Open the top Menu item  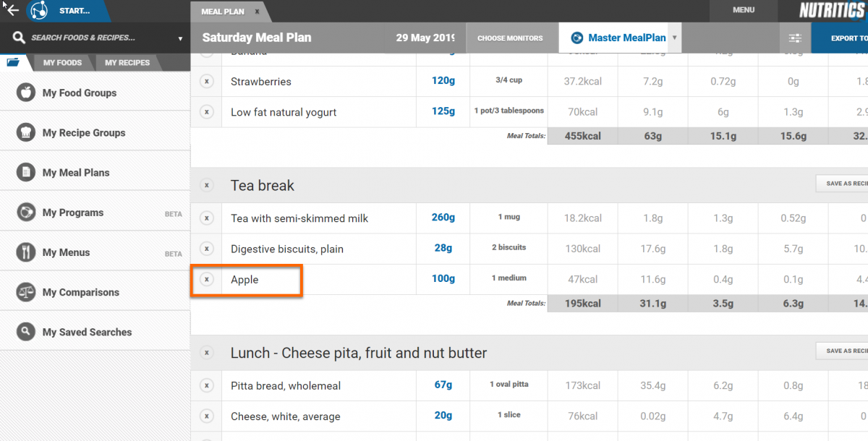tap(744, 10)
